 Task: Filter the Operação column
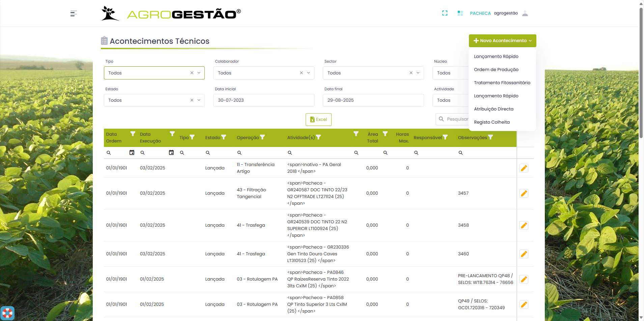(262, 137)
